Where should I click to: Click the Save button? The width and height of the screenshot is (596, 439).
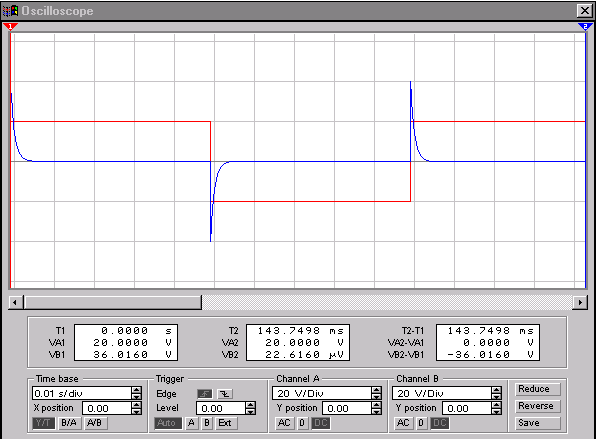tap(537, 423)
